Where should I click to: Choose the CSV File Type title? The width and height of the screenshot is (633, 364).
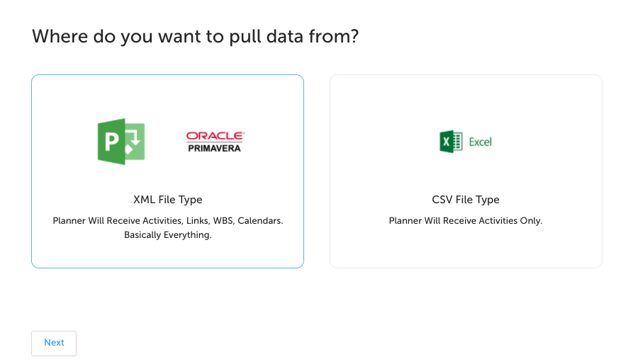coord(466,200)
